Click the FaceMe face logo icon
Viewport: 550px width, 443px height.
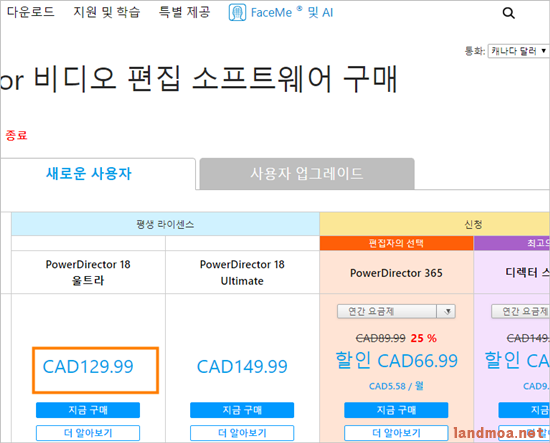[237, 13]
